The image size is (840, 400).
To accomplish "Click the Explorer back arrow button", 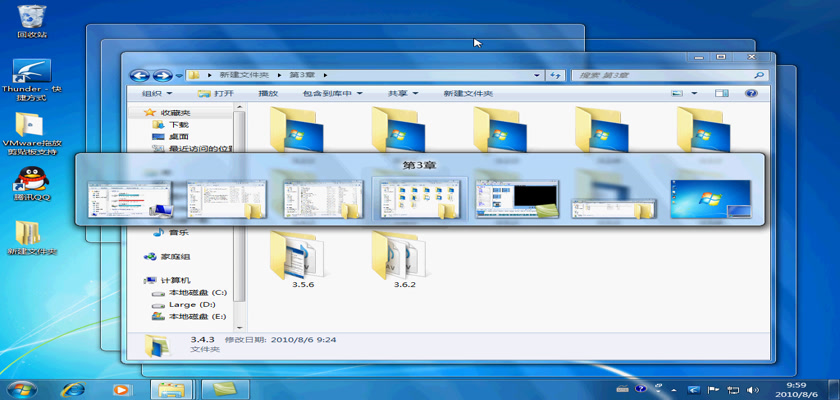I will [139, 75].
